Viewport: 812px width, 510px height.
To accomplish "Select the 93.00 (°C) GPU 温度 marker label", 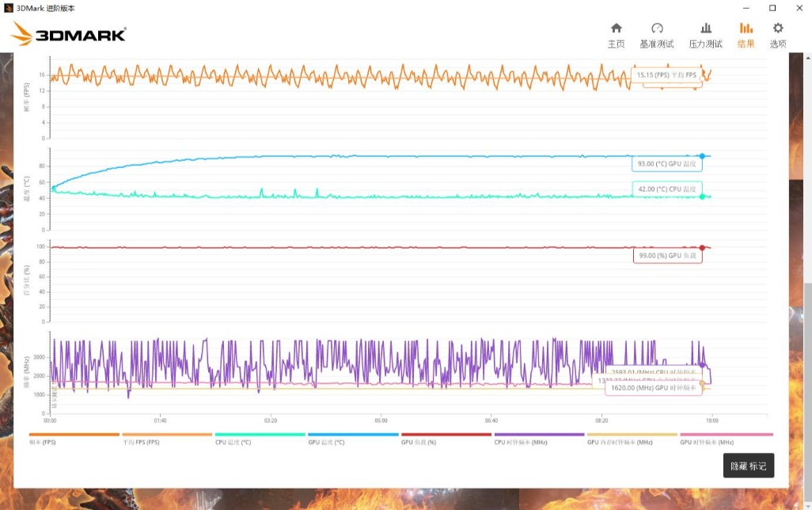I will [x=667, y=164].
